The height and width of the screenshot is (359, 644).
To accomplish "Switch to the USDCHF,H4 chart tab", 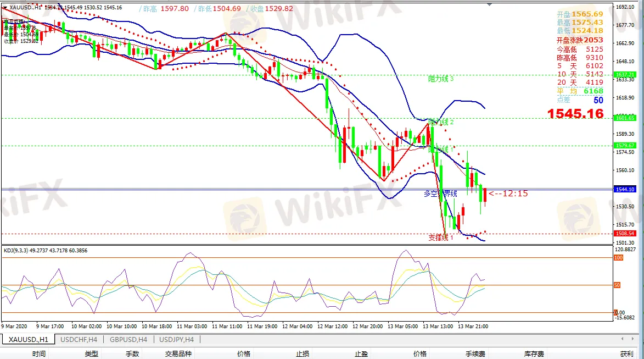I will 79,339.
